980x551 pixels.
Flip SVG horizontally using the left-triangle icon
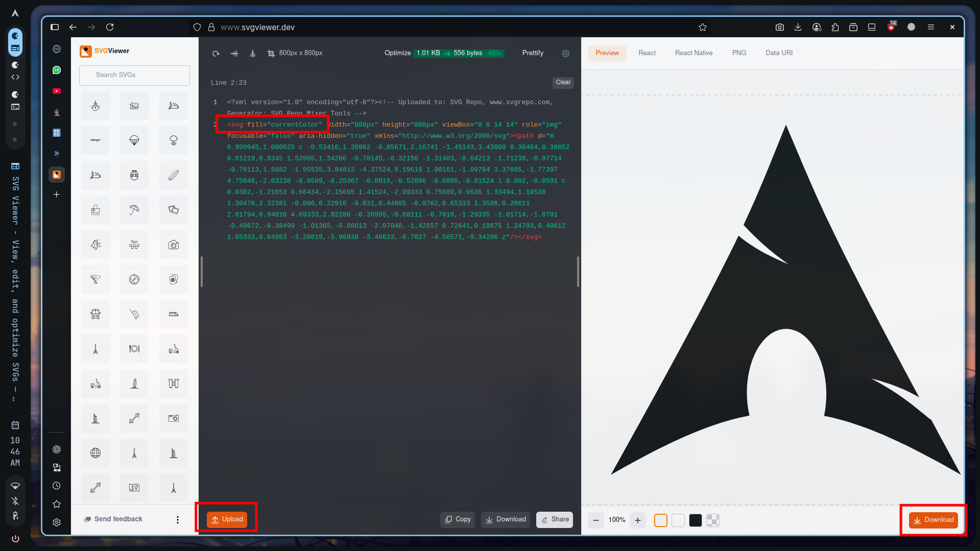pyautogui.click(x=234, y=53)
